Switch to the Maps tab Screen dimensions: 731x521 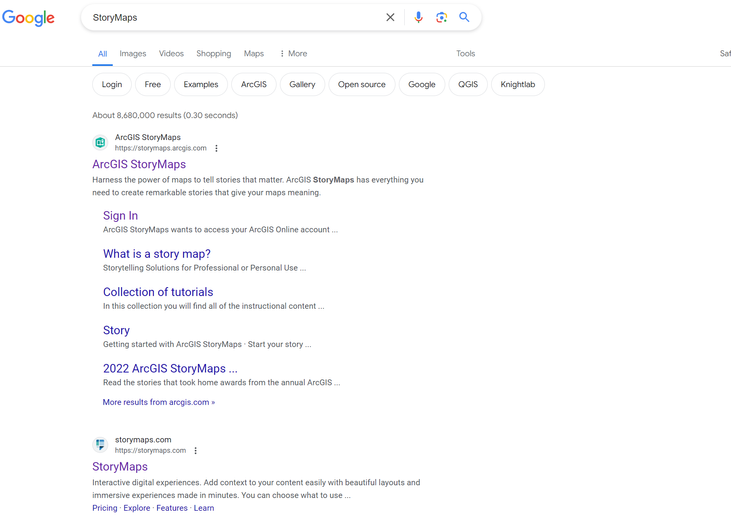coord(254,54)
